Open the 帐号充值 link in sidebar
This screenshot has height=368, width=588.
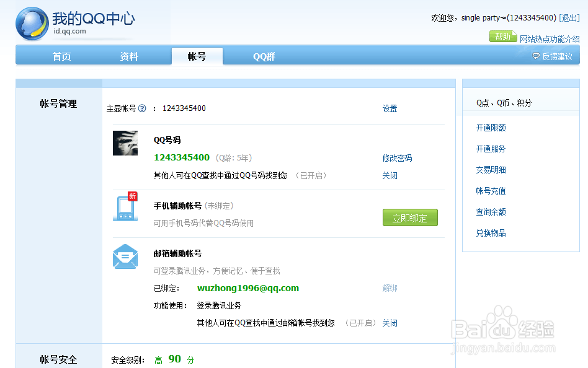pos(491,190)
